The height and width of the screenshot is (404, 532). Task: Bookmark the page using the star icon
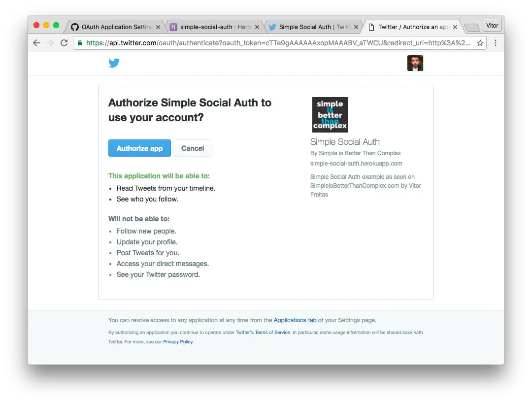pyautogui.click(x=480, y=43)
